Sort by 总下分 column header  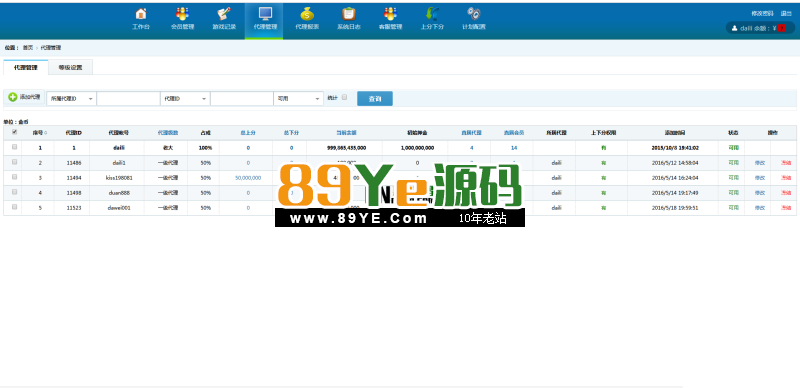(291, 133)
